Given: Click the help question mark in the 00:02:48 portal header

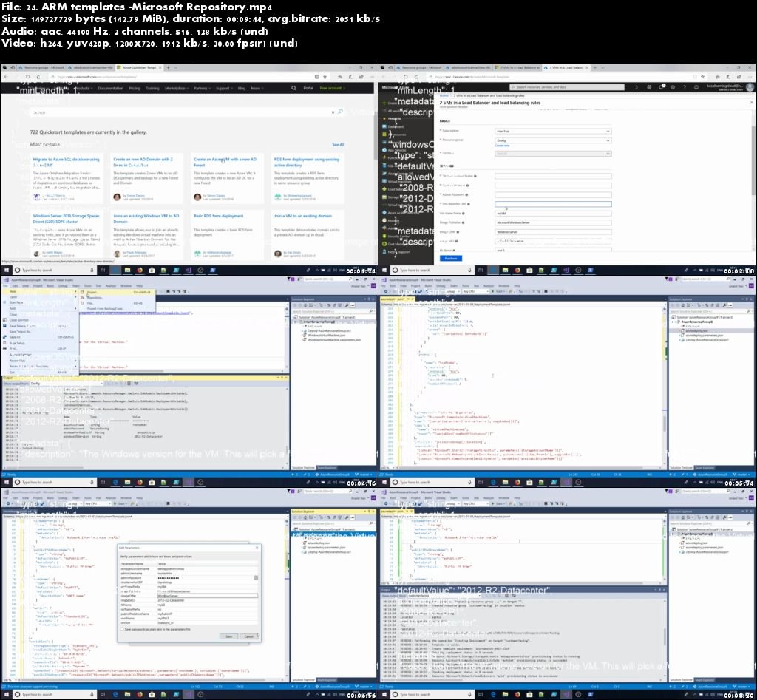Looking at the screenshot, I should point(684,87).
